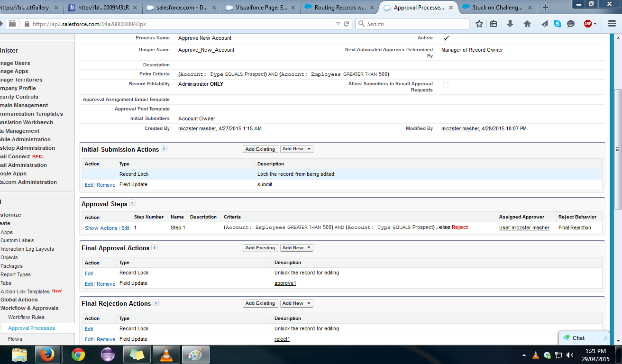This screenshot has width=622, height=364.
Task: Switch to the http://bl...0009M3zR browser tab
Action: pyautogui.click(x=103, y=8)
